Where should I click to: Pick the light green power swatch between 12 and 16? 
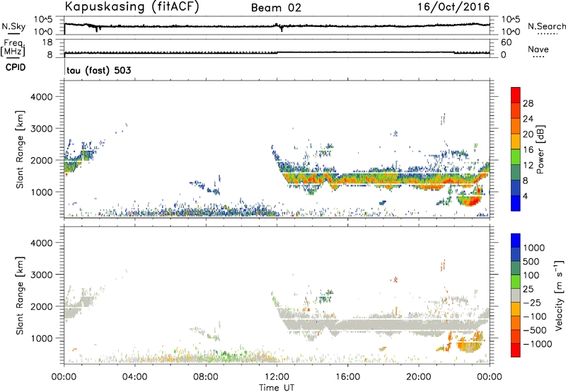[x=516, y=156]
